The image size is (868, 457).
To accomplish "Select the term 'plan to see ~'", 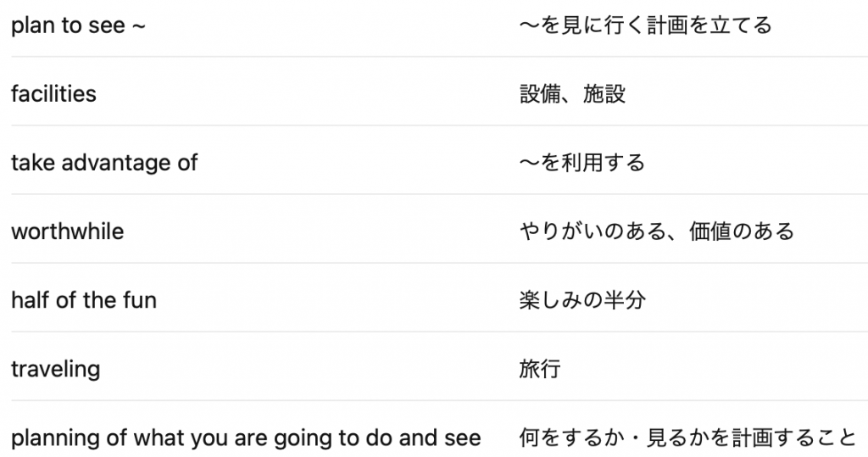I will [78, 25].
